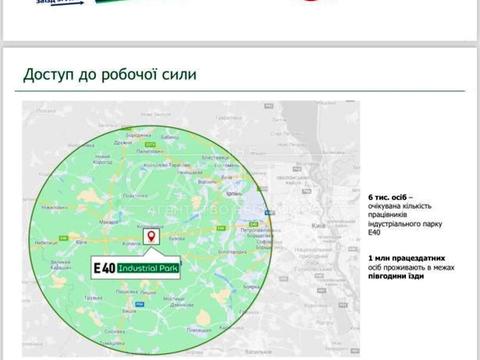This screenshot has width=480, height=360.
Task: Click the bold text "півгодини їзди"
Action: tap(396, 276)
